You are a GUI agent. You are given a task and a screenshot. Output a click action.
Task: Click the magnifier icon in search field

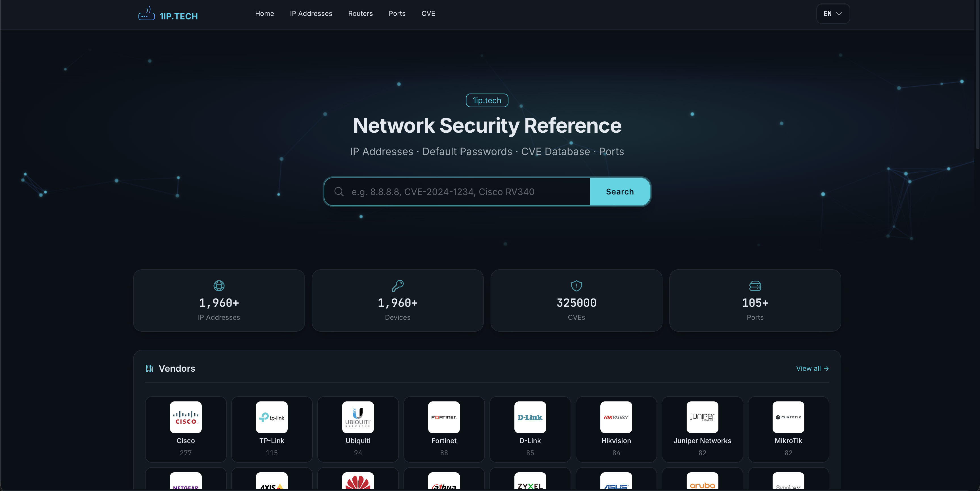339,192
